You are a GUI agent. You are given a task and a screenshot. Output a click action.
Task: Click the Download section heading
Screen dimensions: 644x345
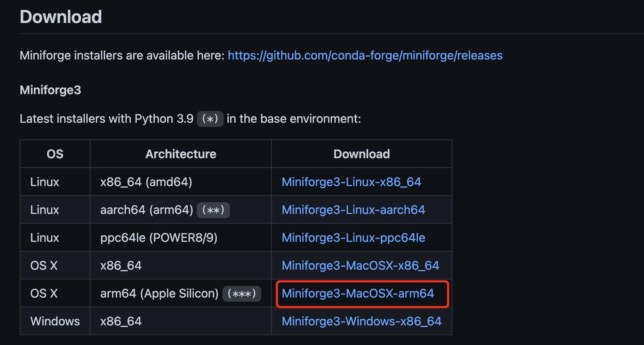[x=61, y=17]
